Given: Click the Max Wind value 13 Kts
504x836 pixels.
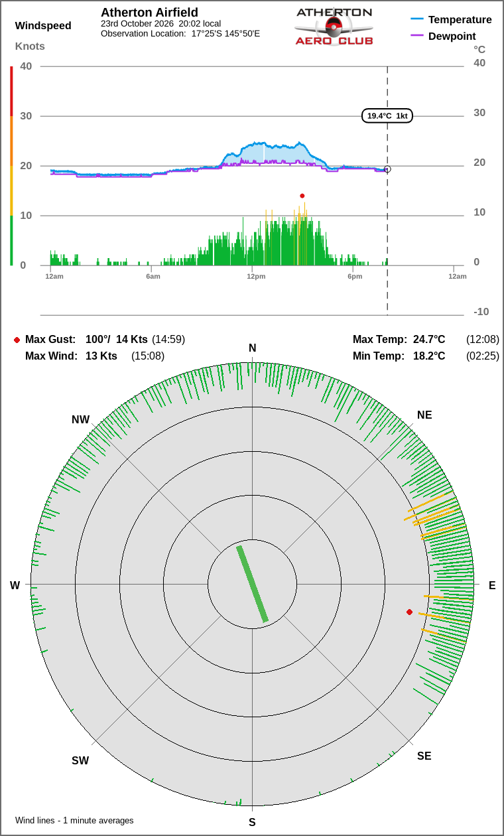Looking at the screenshot, I should [x=101, y=356].
